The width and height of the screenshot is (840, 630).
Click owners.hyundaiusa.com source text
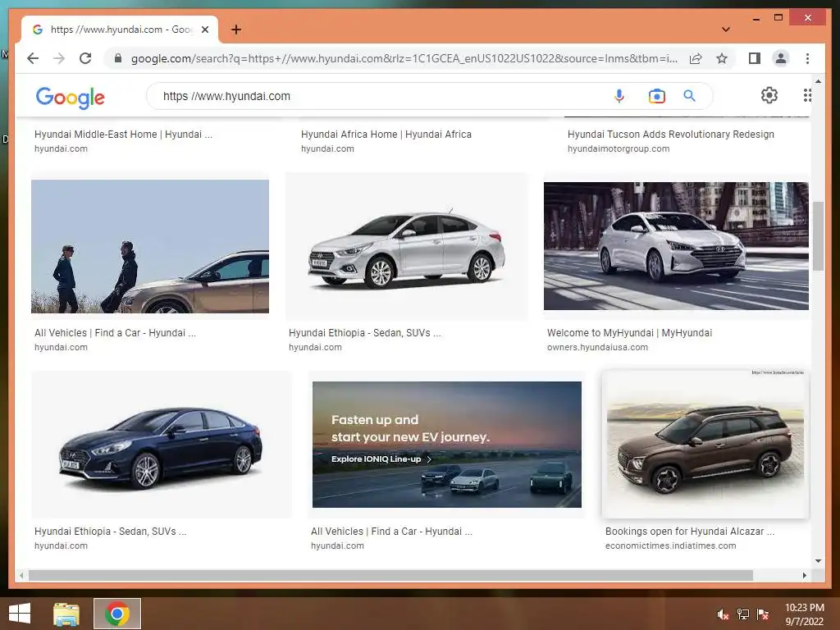click(597, 347)
